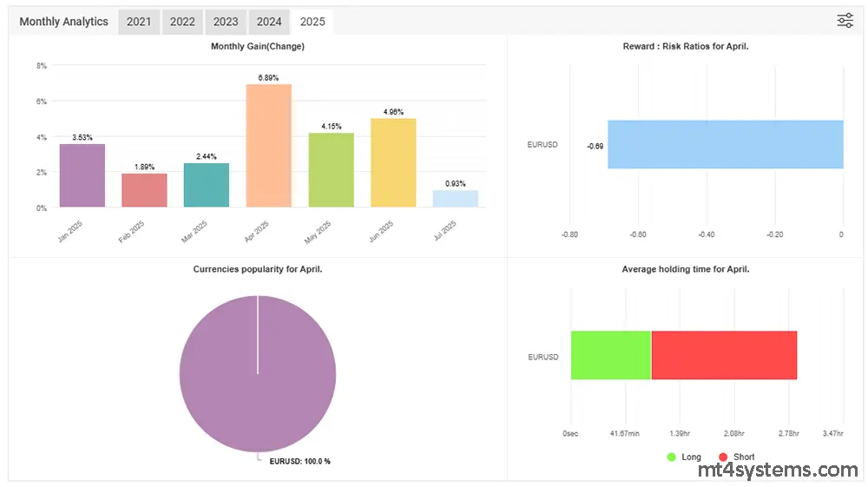Viewport: 868px width, 487px height.
Task: Switch to the 2022 tab
Action: tap(182, 22)
